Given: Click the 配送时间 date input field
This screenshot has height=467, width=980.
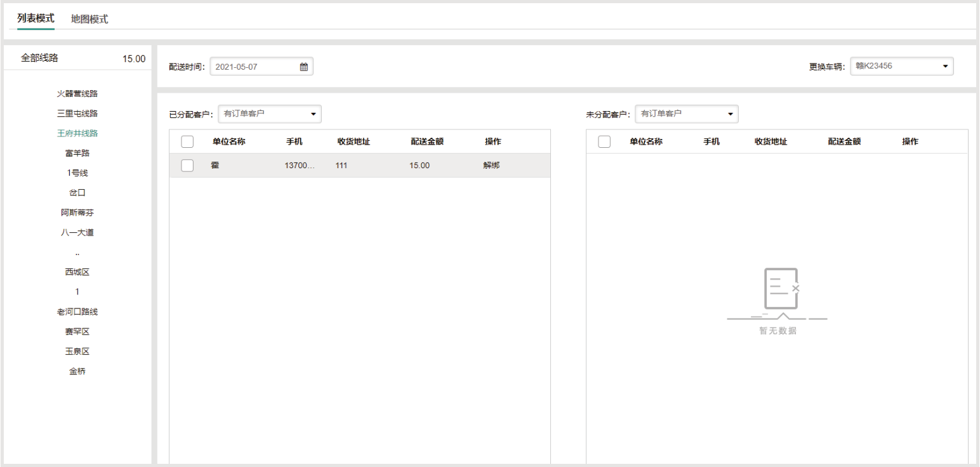Looking at the screenshot, I should coord(254,67).
